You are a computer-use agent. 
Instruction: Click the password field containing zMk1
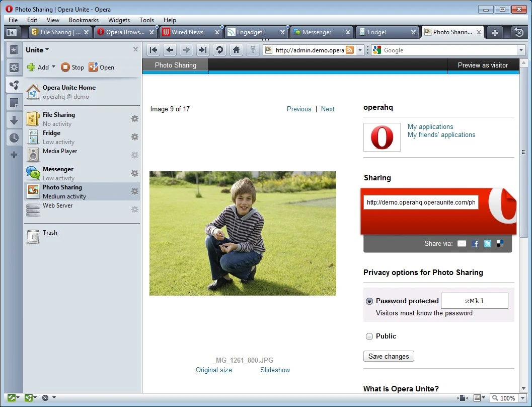(474, 301)
